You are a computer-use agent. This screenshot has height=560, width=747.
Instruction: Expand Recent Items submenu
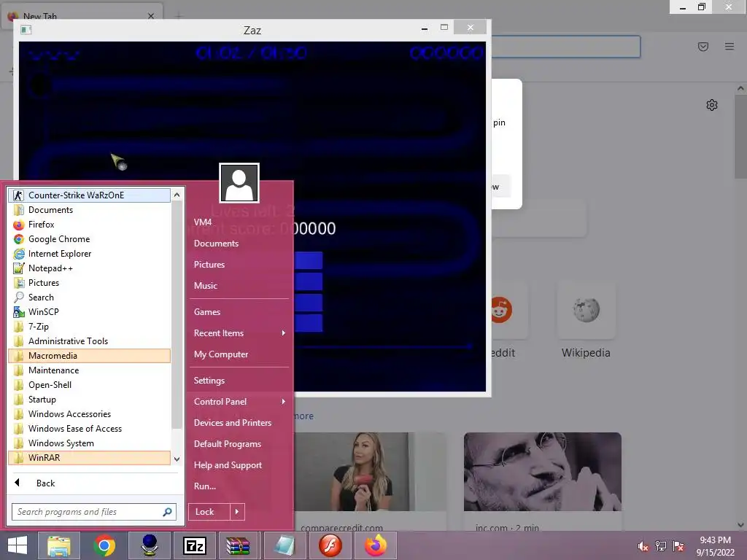[239, 332]
